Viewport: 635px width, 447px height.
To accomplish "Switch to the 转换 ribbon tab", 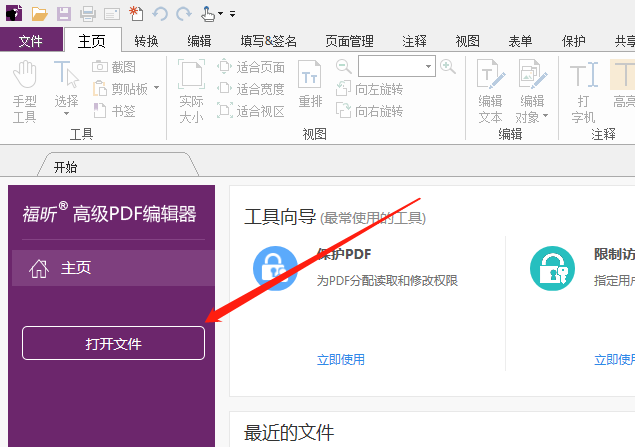I will [147, 41].
